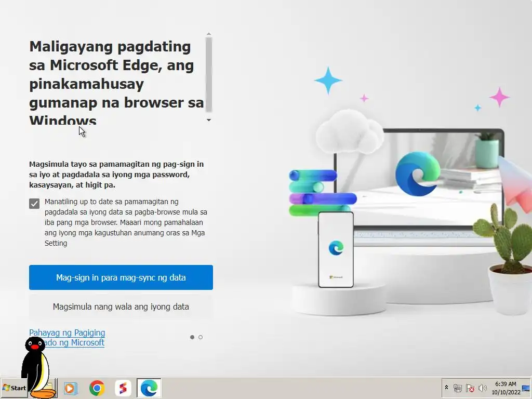Select the first page indicator dot
The image size is (532, 399).
[x=192, y=337]
